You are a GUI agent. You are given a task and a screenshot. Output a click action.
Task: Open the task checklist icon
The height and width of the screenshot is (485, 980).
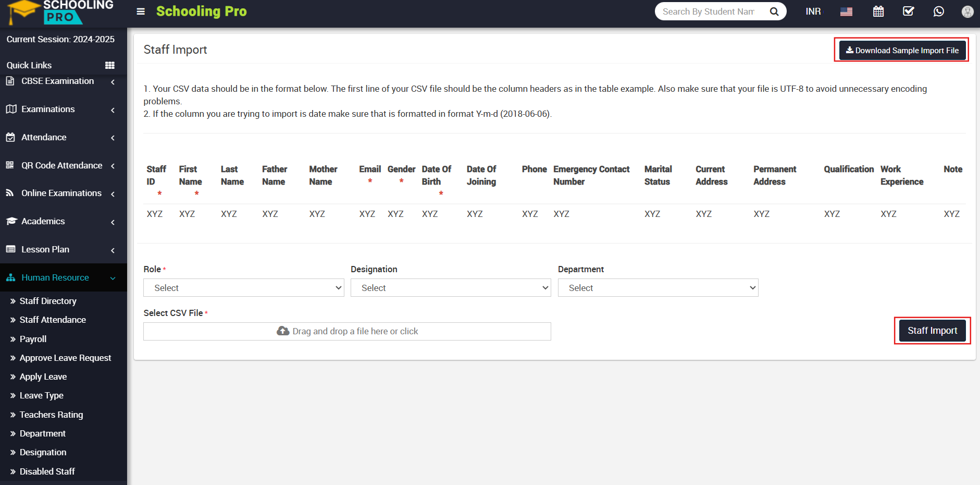click(908, 11)
